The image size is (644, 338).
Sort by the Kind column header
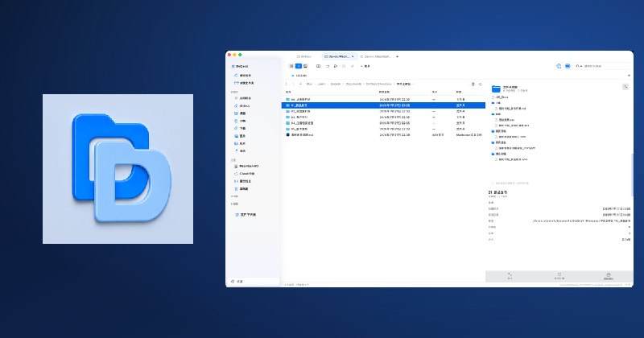[458, 92]
